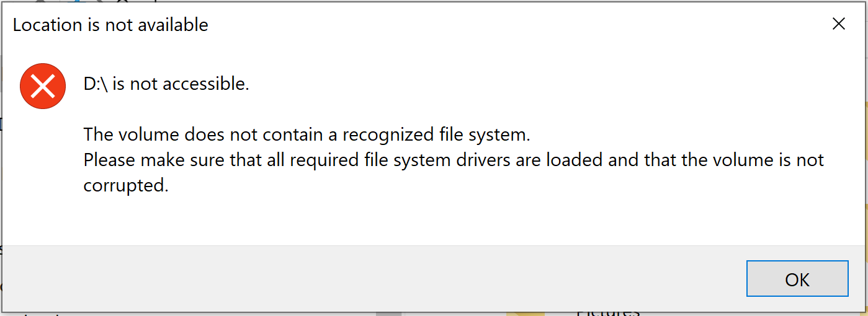868x316 pixels.
Task: Click the 'D:\' drive path text
Action: coord(96,84)
